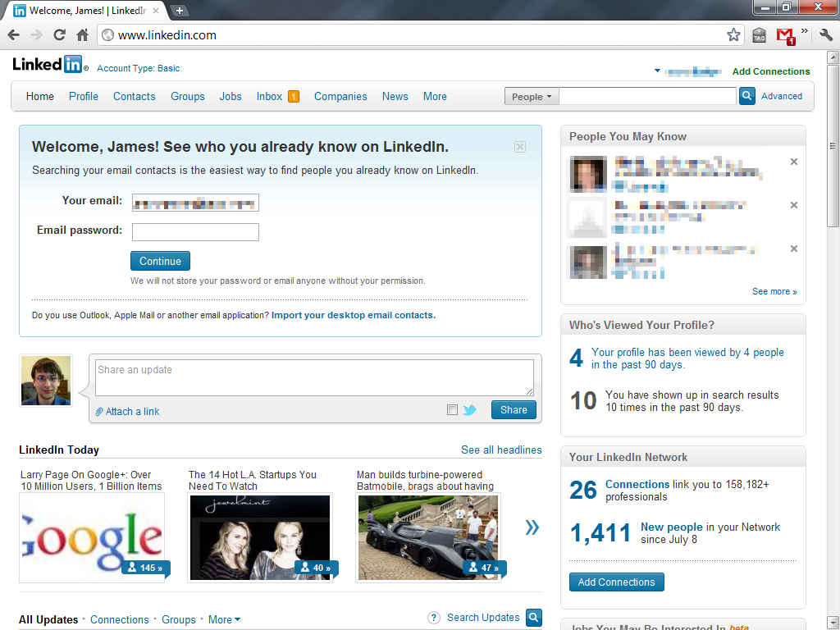Bookmark this page with the star icon
This screenshot has width=840, height=630.
coord(733,35)
